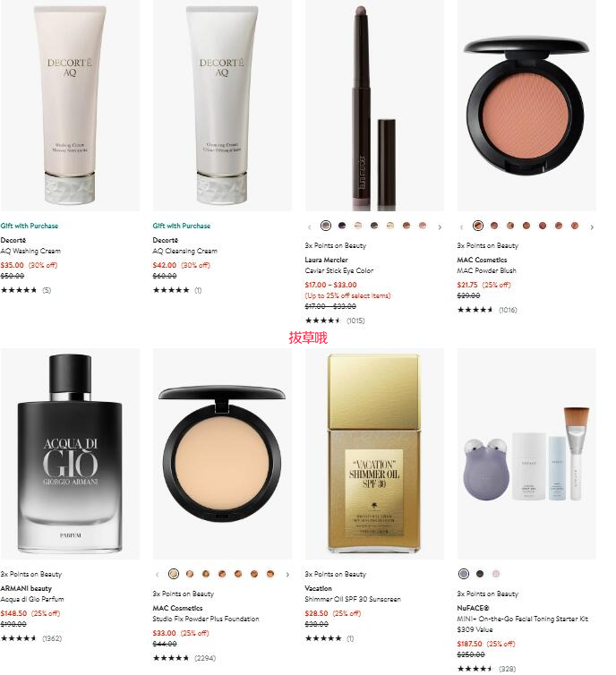This screenshot has height=675, width=616.
Task: Show previous Studio Fix foundation shades arrow
Action: pyautogui.click(x=157, y=574)
